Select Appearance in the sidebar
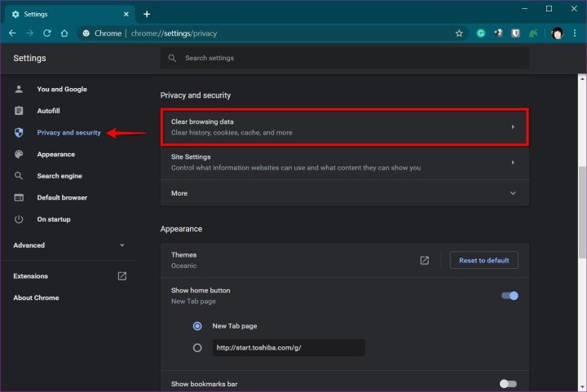The height and width of the screenshot is (392, 587). tap(55, 154)
